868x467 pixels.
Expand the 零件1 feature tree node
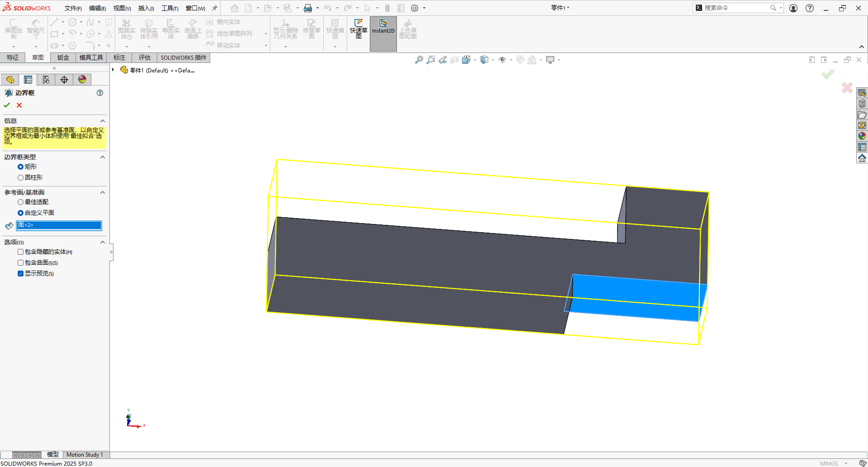(x=113, y=70)
